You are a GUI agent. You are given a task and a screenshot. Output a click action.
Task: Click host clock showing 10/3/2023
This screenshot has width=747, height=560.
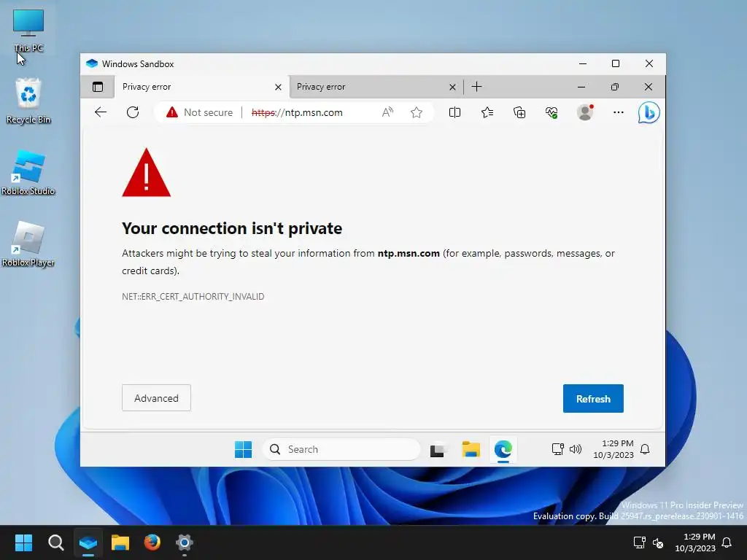pos(695,542)
